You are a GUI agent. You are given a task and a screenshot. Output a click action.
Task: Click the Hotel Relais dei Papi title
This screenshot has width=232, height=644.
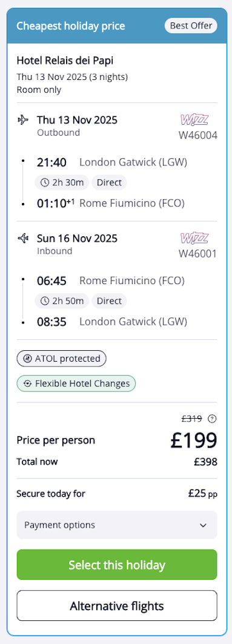pos(65,61)
